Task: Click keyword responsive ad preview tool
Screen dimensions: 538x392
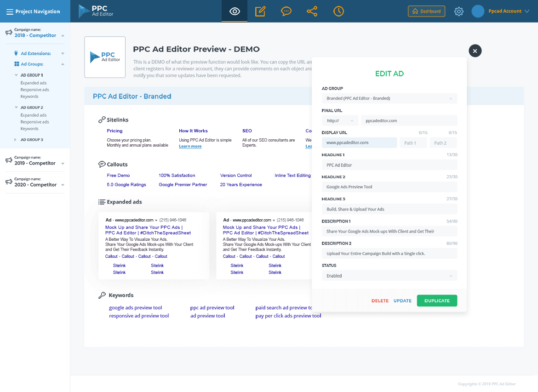Action: [139, 316]
